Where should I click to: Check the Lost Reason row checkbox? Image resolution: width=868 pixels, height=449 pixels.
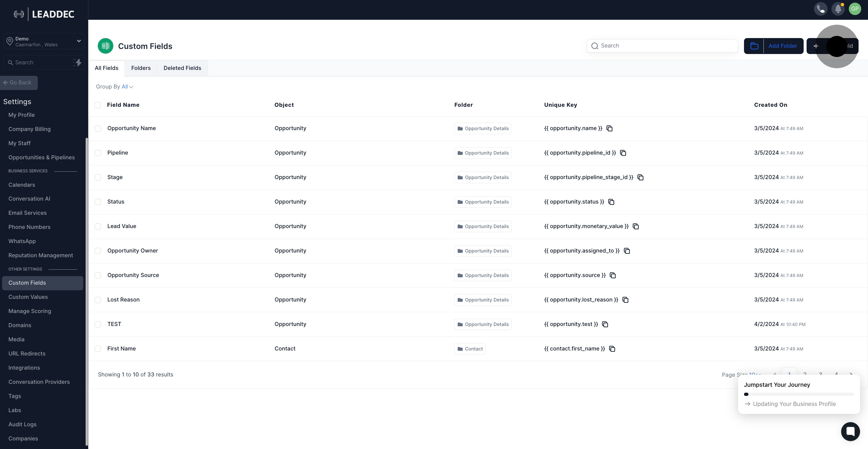[x=98, y=300]
